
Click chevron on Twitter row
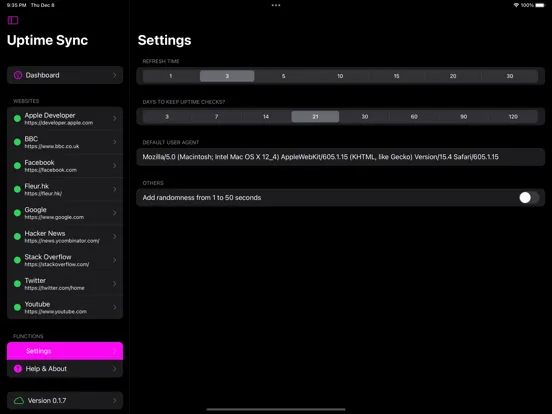[114, 284]
